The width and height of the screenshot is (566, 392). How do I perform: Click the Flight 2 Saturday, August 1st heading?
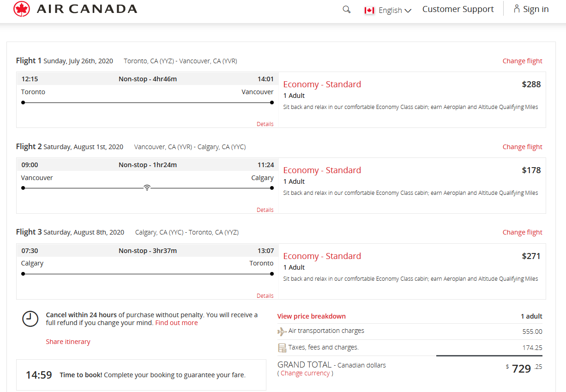point(70,147)
